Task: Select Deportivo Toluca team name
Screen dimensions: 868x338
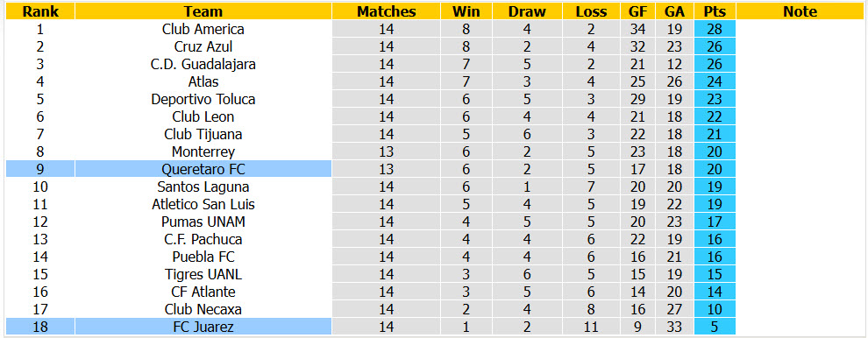Action: [x=203, y=99]
